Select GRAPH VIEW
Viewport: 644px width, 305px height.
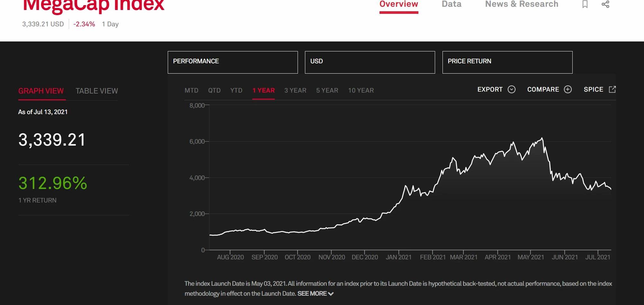(41, 91)
